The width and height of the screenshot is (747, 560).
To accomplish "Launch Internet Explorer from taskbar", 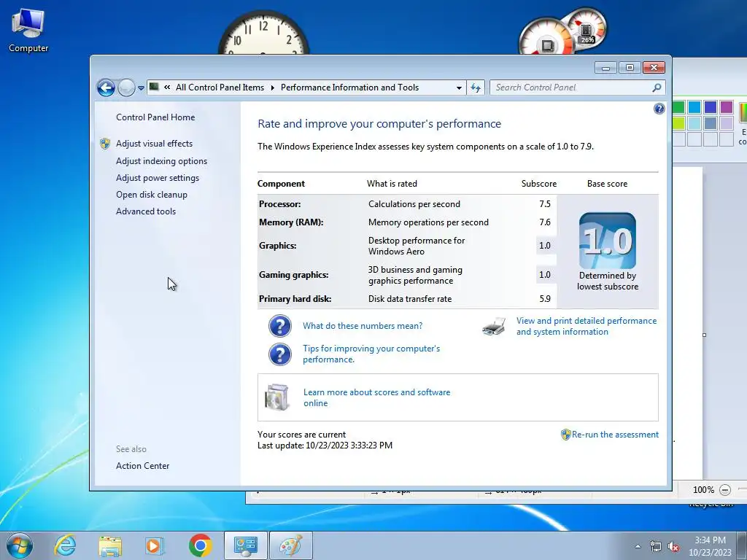I will pos(65,545).
